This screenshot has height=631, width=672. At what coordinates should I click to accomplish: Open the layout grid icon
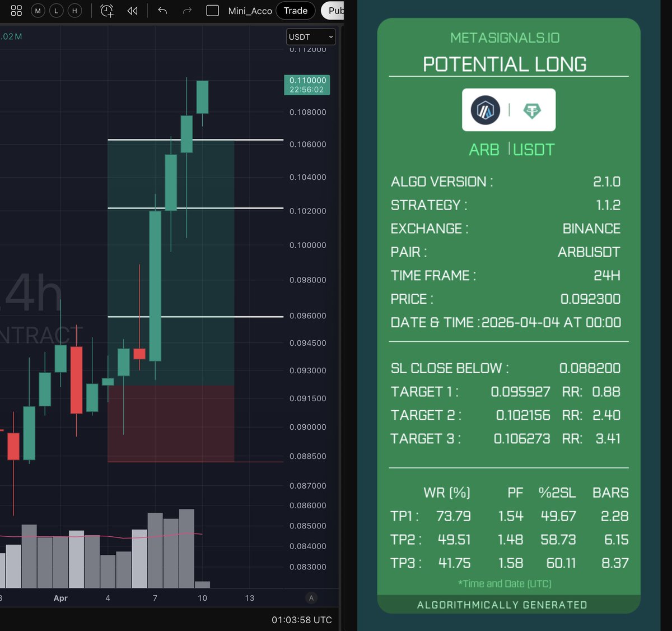coord(16,11)
